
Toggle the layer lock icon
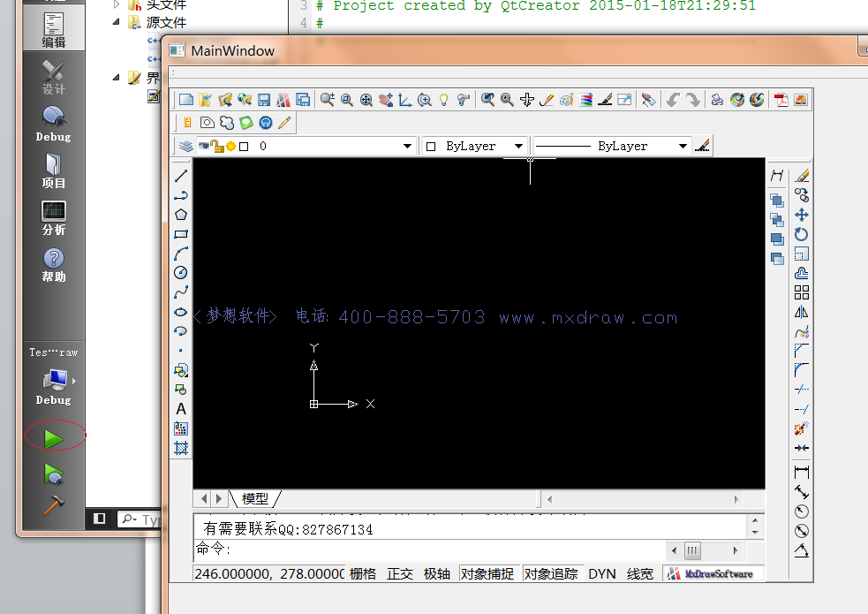217,146
